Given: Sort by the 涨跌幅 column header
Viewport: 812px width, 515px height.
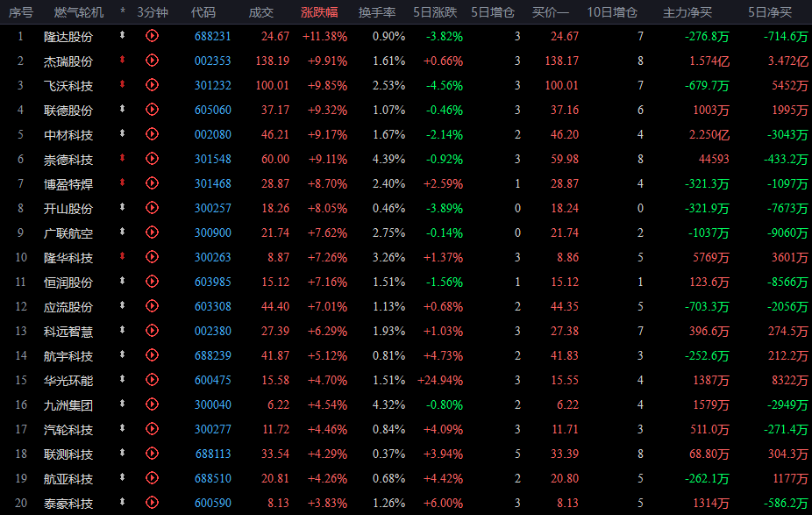Looking at the screenshot, I should pyautogui.click(x=319, y=12).
